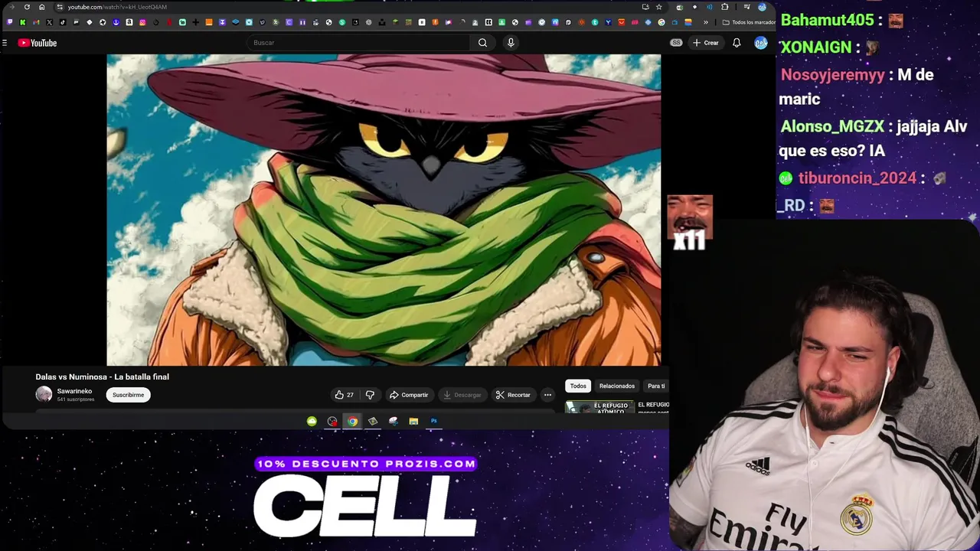This screenshot has height=551, width=980.
Task: Like the video with thumbs up
Action: pyautogui.click(x=344, y=395)
